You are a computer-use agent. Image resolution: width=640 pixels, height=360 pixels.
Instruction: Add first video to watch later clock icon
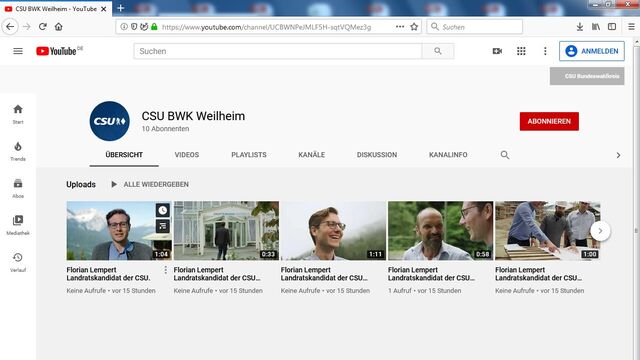click(163, 211)
